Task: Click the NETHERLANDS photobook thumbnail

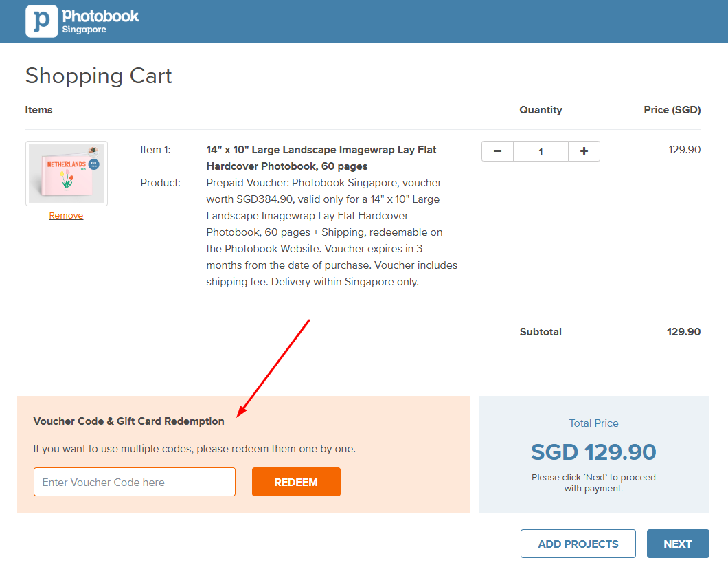Action: [x=66, y=173]
